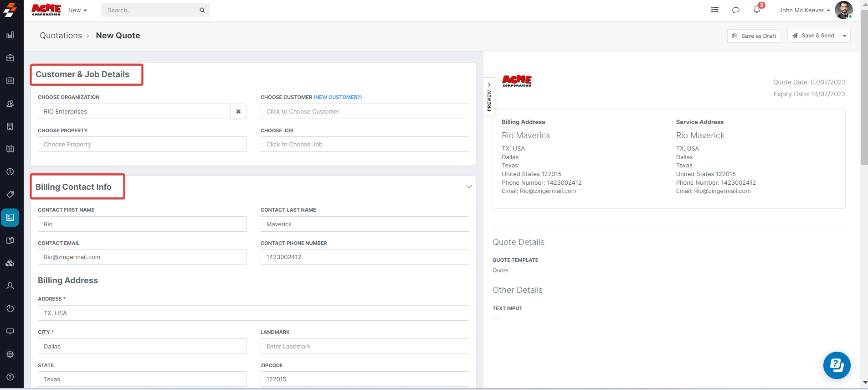Viewport: 868px width, 390px height.
Task: Click the New Customer link
Action: coord(338,97)
